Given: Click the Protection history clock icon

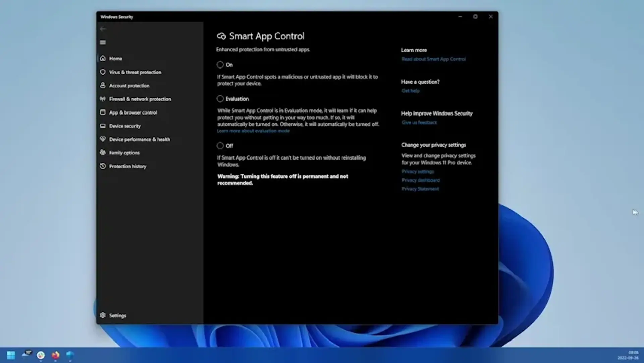Looking at the screenshot, I should coord(103,166).
